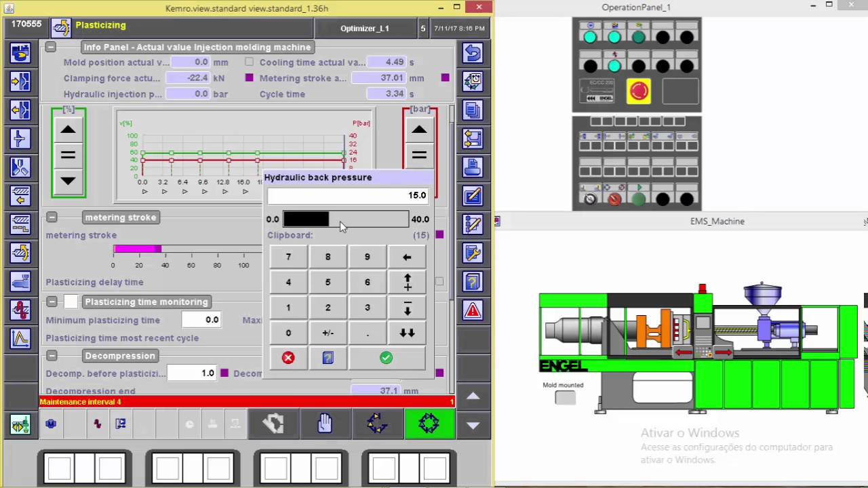The height and width of the screenshot is (488, 868).
Task: Click the Maintenance interval 4 alarm bar
Action: (247, 402)
